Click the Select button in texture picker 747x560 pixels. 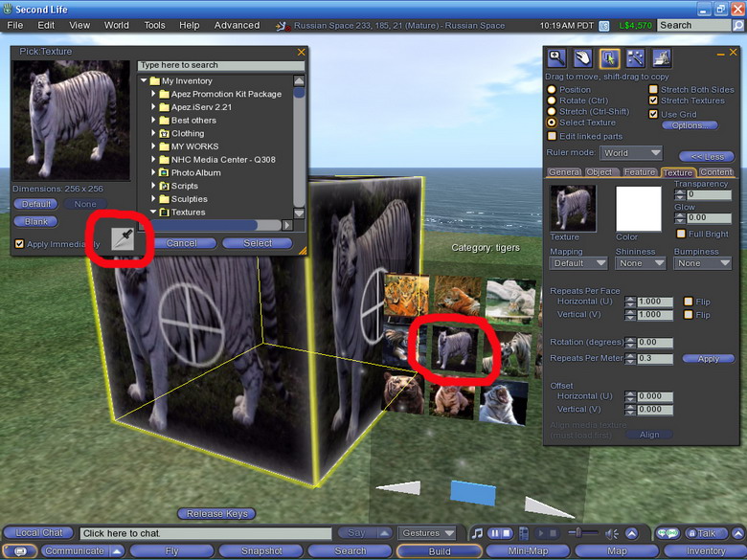pos(258,243)
